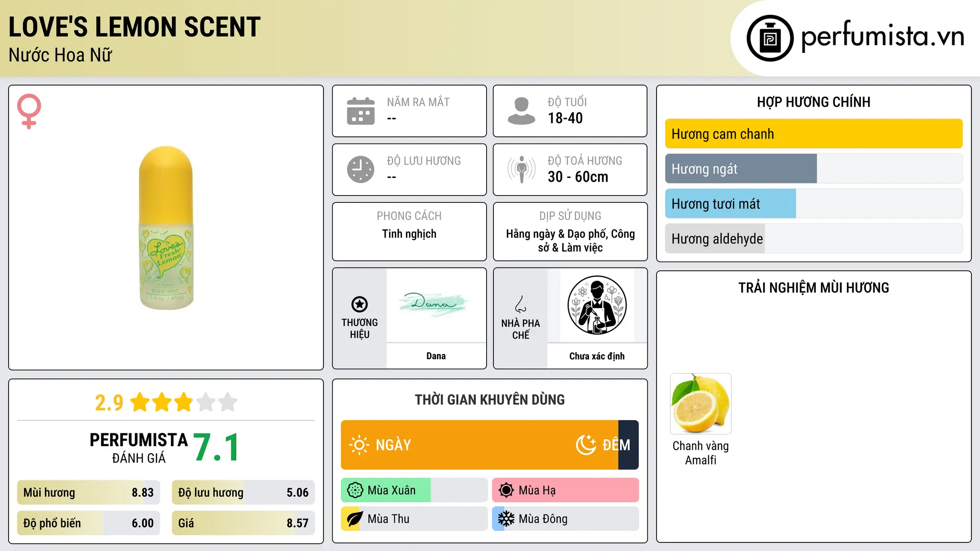Click the sun icon next to Ngày

pos(359,445)
